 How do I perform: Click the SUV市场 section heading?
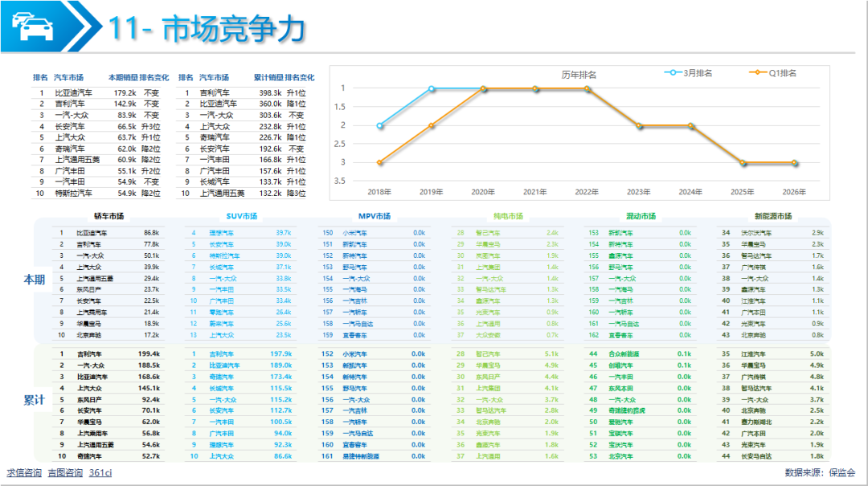241,216
